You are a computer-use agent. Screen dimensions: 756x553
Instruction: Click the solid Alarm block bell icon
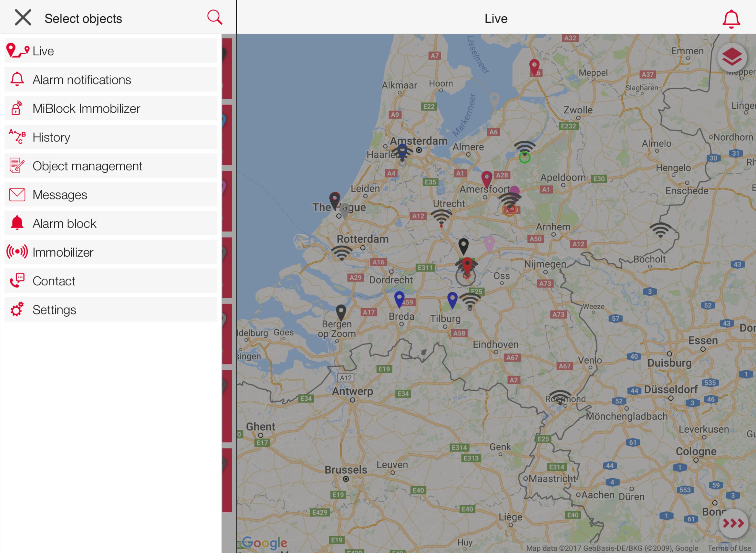tap(17, 223)
